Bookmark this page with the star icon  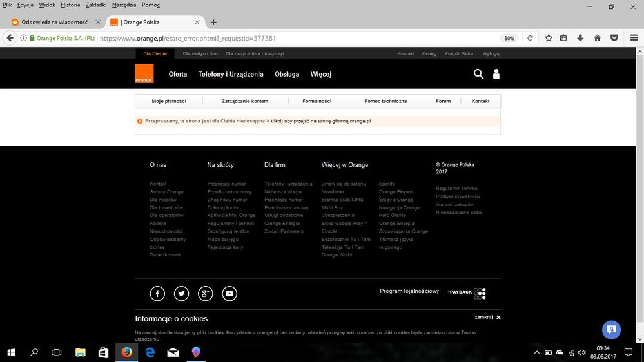549,38
